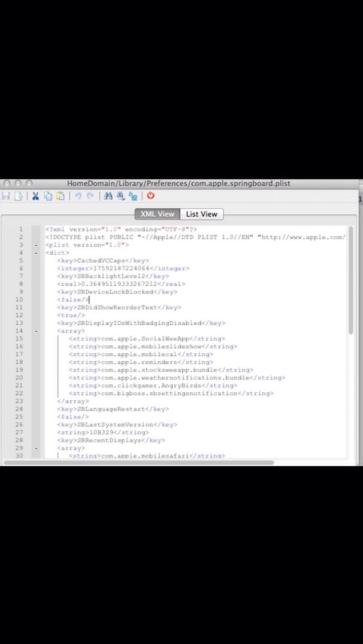The image size is (363, 644).
Task: Click the red reload icon
Action: pyautogui.click(x=150, y=195)
